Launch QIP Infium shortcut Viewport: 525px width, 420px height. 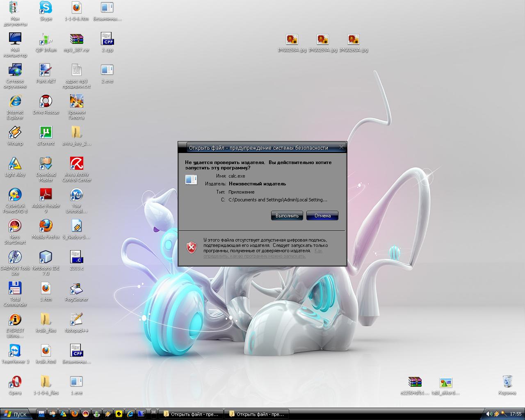pyautogui.click(x=46, y=43)
